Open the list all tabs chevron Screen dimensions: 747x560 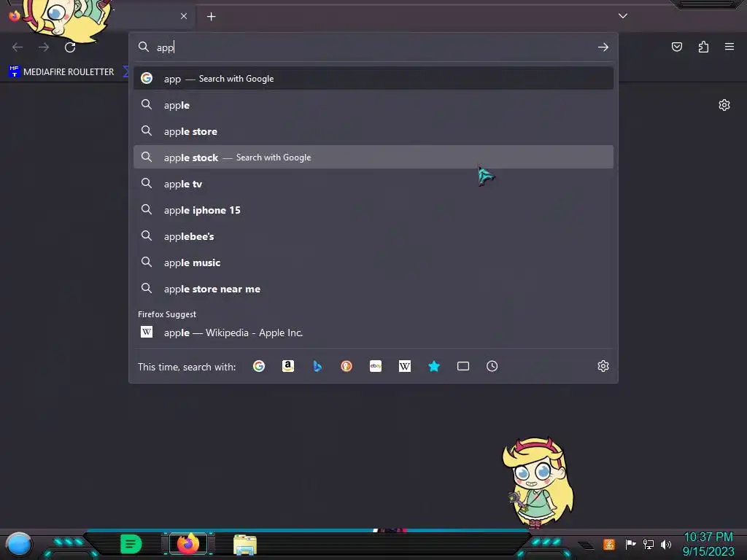click(623, 16)
